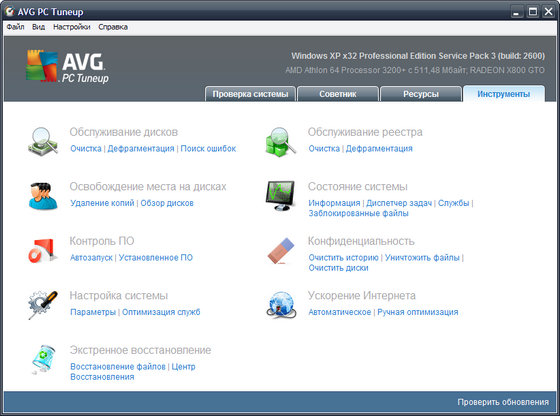
Task: Click the system status monitor icon
Action: (280, 196)
